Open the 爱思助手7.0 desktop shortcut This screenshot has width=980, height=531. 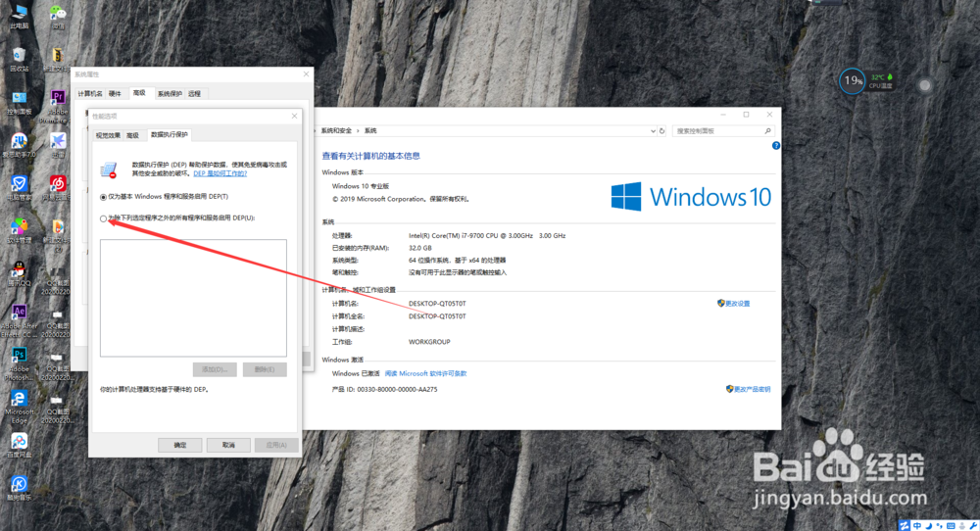[19, 146]
